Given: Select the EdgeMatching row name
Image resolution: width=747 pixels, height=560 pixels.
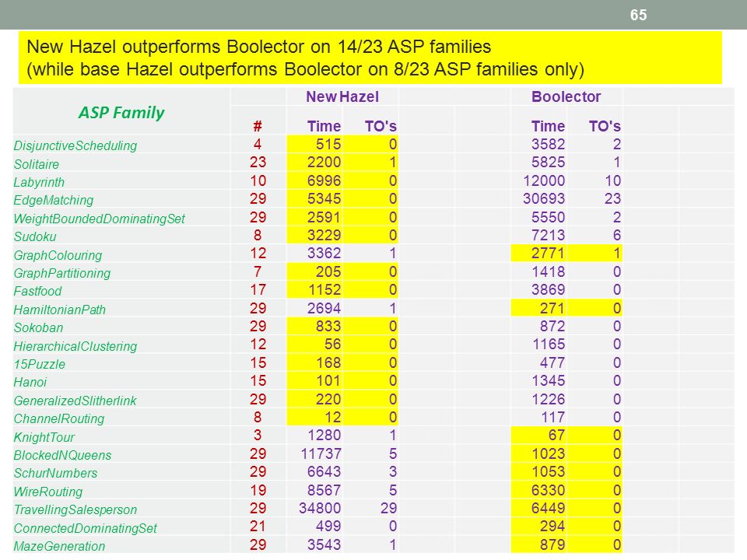Looking at the screenshot, I should (x=54, y=201).
